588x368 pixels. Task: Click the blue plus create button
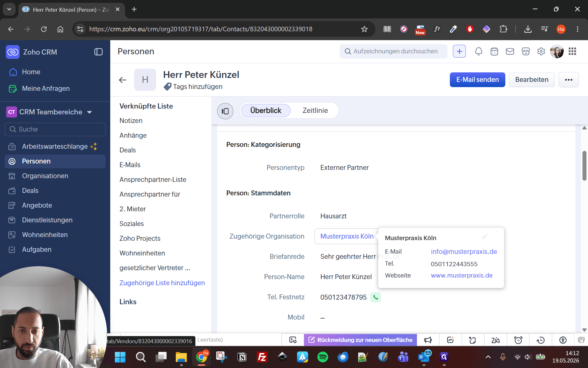[459, 52]
